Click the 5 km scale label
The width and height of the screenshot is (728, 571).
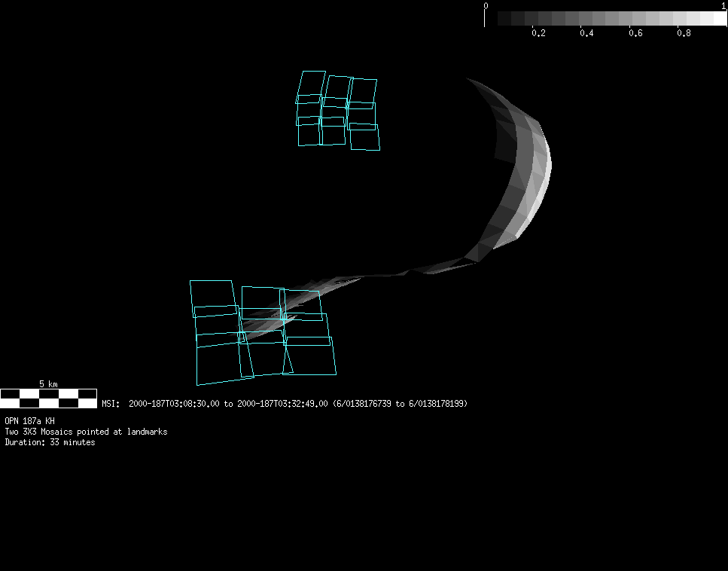click(48, 384)
